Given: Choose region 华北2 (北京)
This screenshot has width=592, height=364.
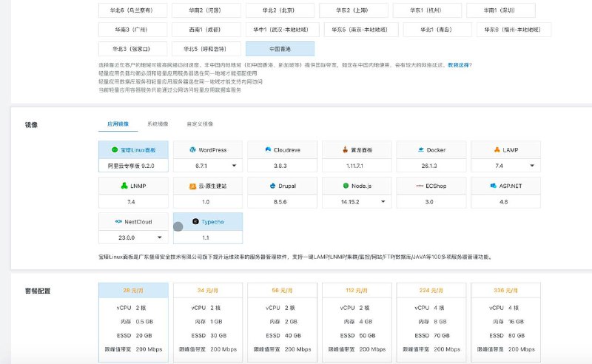Looking at the screenshot, I should (x=280, y=10).
